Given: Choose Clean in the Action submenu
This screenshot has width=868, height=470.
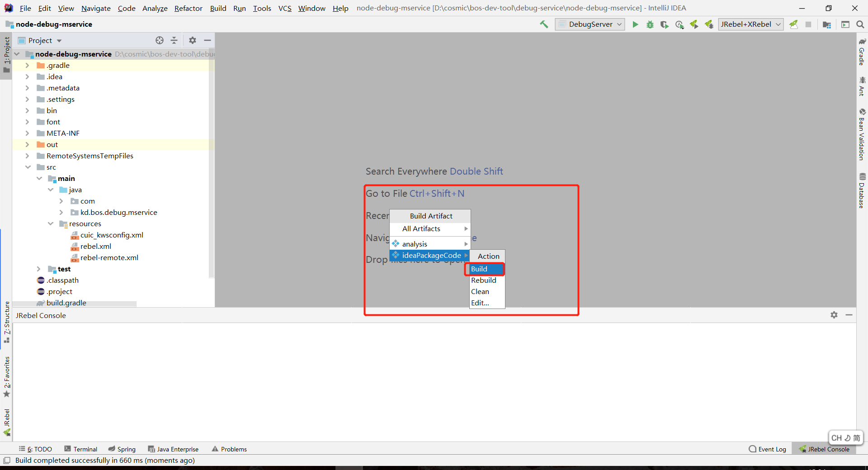Looking at the screenshot, I should coord(487,291).
